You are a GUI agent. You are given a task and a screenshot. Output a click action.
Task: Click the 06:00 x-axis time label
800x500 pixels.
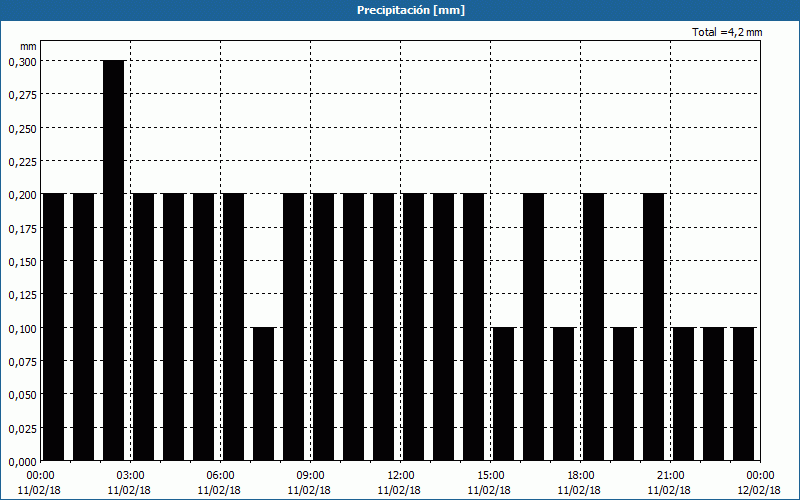click(220, 476)
